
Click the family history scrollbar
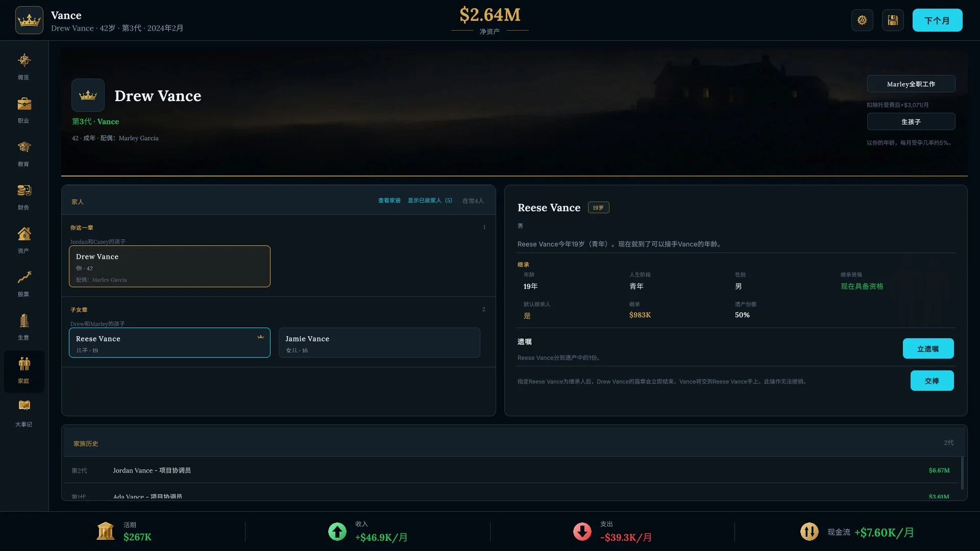pyautogui.click(x=962, y=473)
